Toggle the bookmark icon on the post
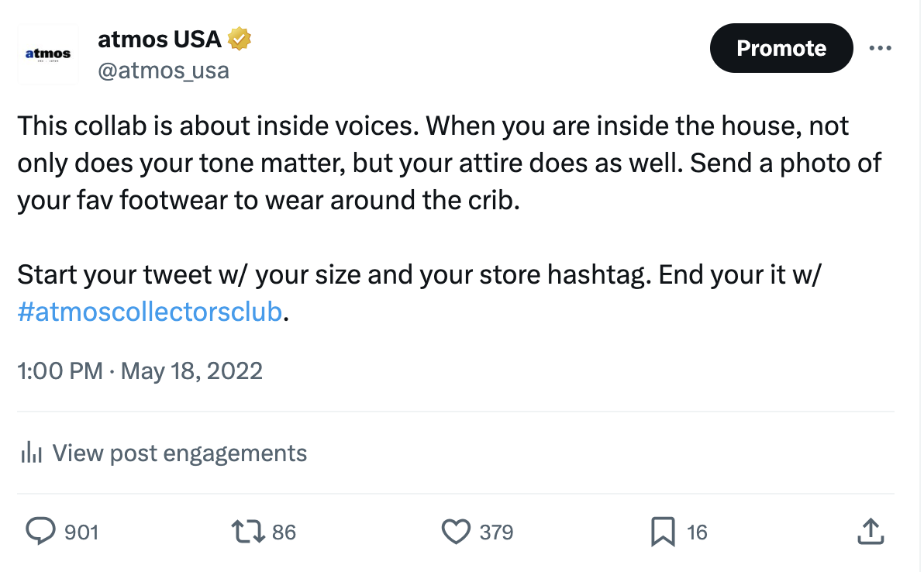This screenshot has width=924, height=572. (x=663, y=532)
